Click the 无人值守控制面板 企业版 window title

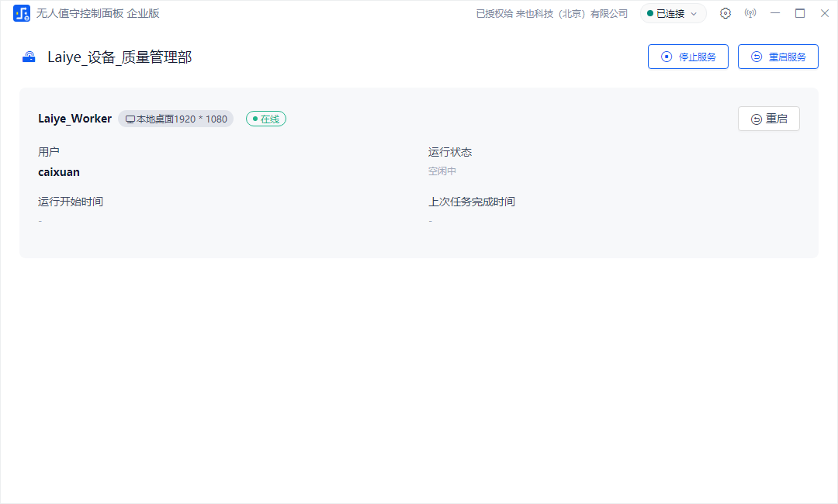[x=98, y=13]
